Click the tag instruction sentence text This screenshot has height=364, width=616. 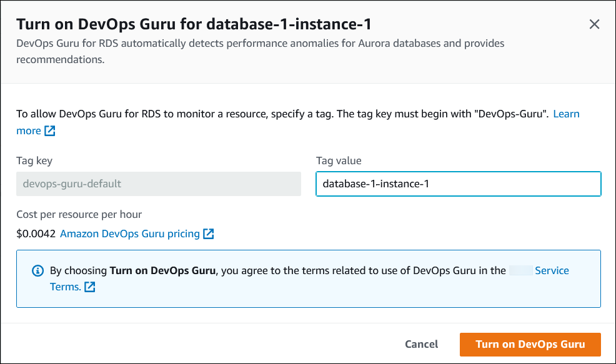[x=281, y=114]
